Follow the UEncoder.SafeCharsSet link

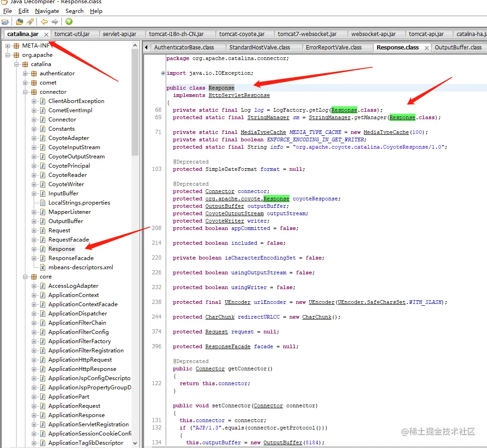[x=372, y=303]
